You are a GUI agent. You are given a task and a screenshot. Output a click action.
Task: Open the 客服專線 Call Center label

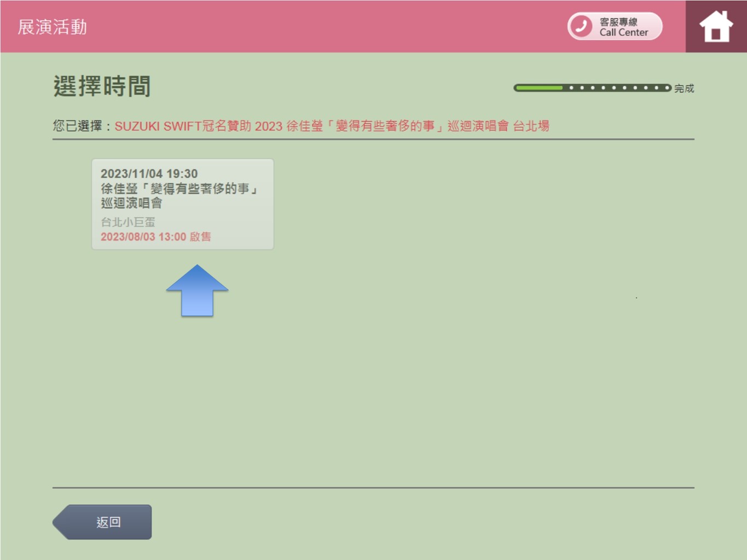pos(623,27)
